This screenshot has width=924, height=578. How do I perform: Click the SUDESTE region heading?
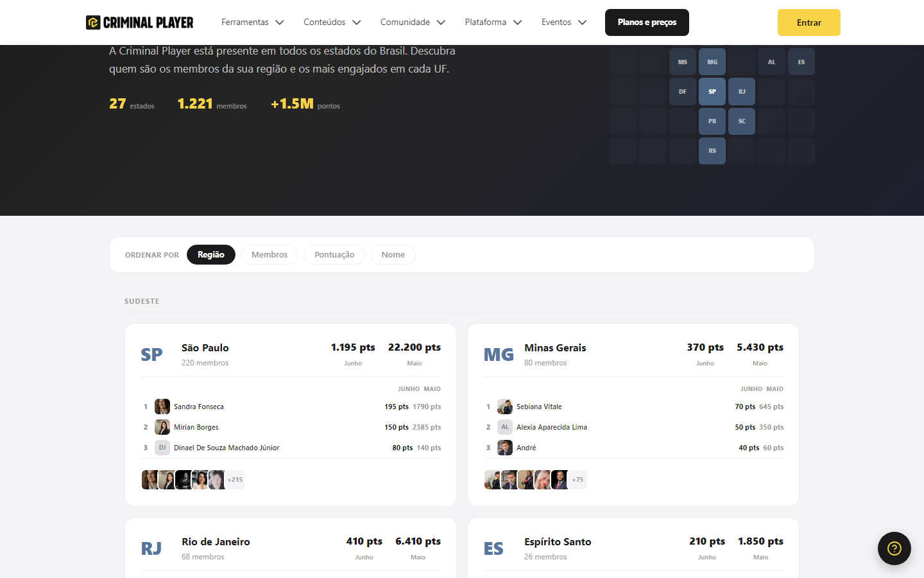click(142, 301)
